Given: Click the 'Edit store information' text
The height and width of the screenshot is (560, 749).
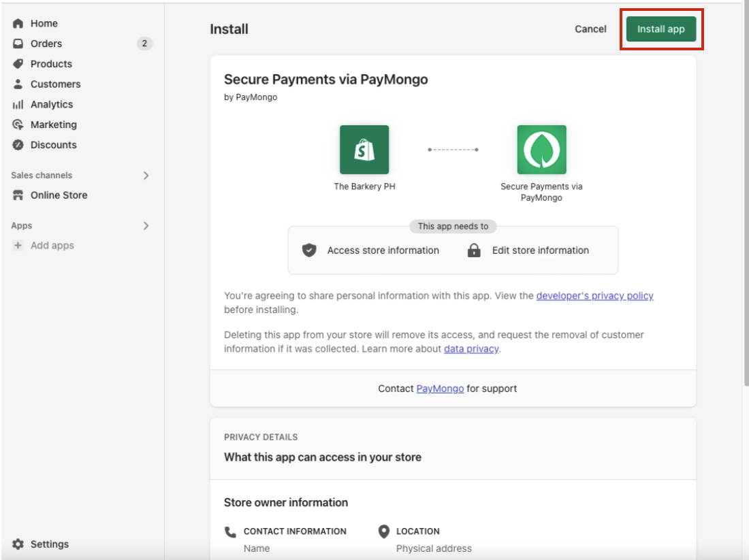Looking at the screenshot, I should 541,250.
